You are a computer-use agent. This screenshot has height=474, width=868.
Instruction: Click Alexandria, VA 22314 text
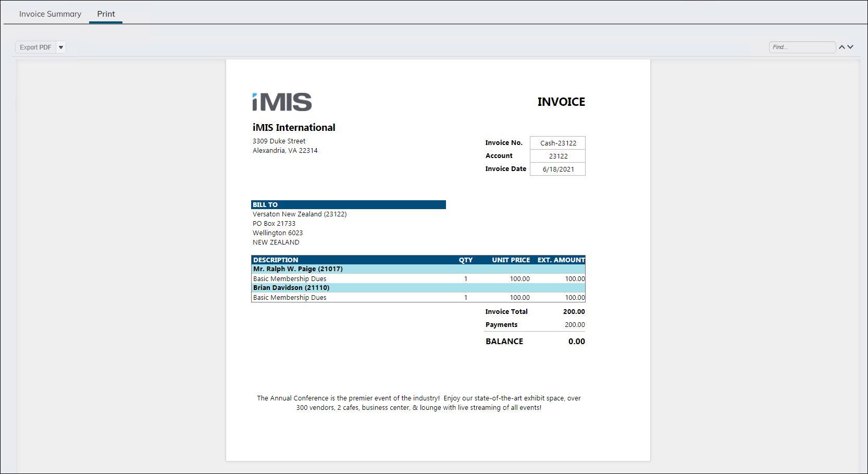(x=285, y=151)
